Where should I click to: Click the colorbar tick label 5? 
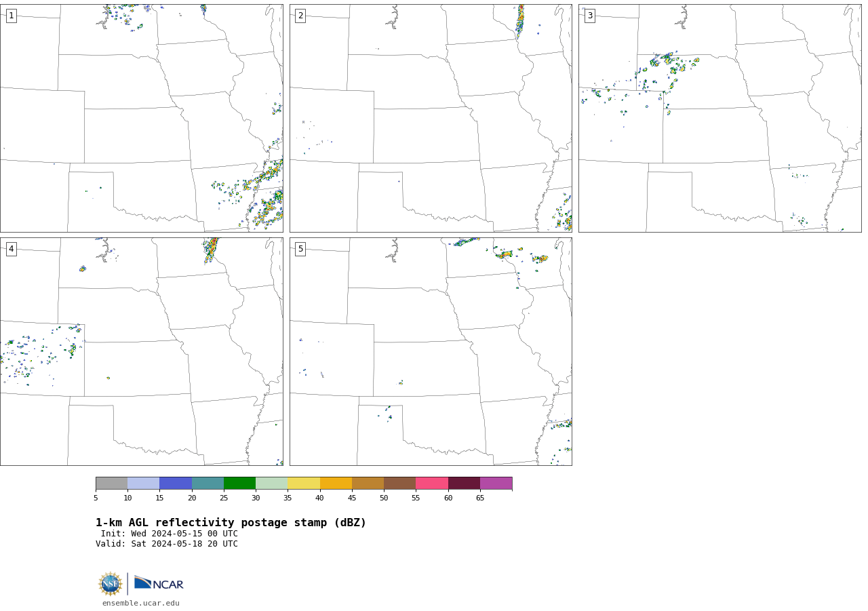point(96,498)
